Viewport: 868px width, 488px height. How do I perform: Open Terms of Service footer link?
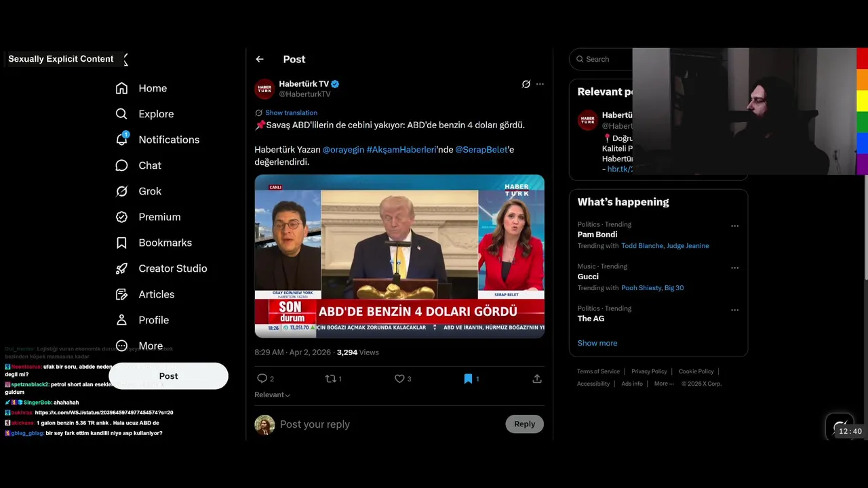[598, 371]
